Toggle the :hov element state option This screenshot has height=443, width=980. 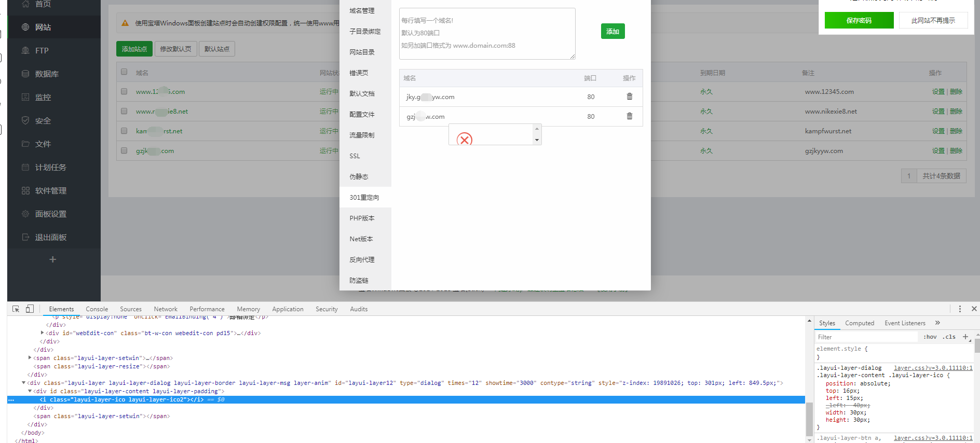click(x=930, y=337)
